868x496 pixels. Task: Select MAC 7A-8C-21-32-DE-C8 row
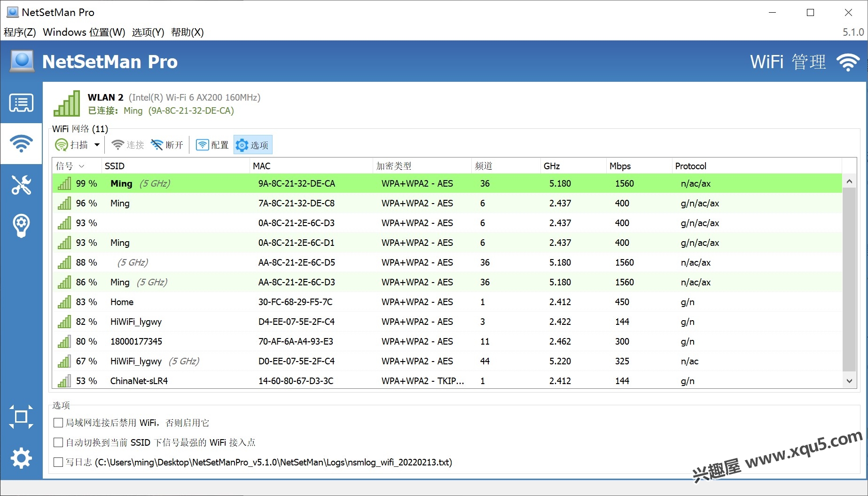pyautogui.click(x=447, y=203)
